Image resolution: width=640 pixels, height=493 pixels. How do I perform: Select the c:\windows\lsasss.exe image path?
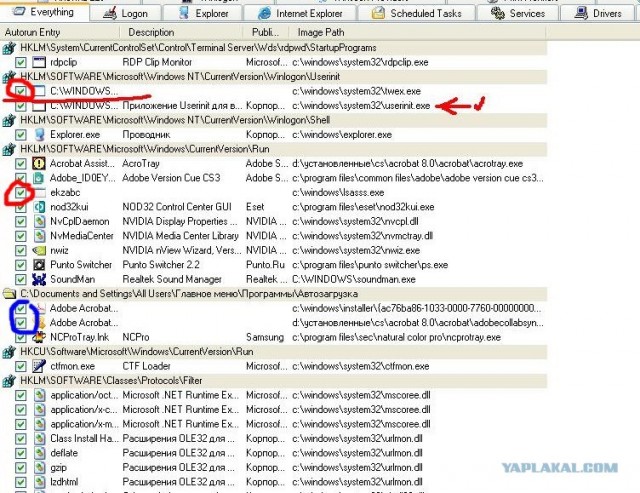[338, 192]
